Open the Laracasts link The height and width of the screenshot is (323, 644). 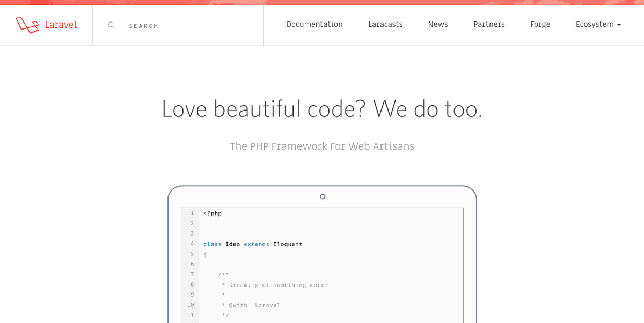tap(385, 24)
